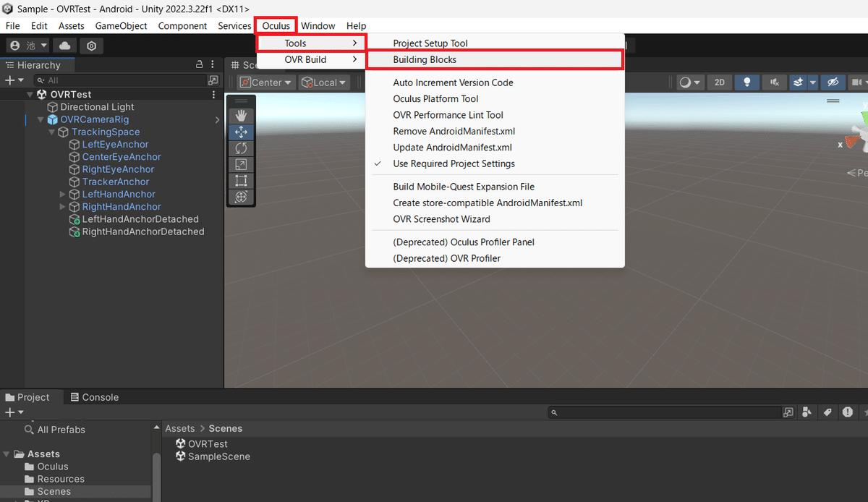Screen dimensions: 868x502
Task: Select CenterEyeAnchor in Hierarchy
Action: pyautogui.click(x=122, y=157)
